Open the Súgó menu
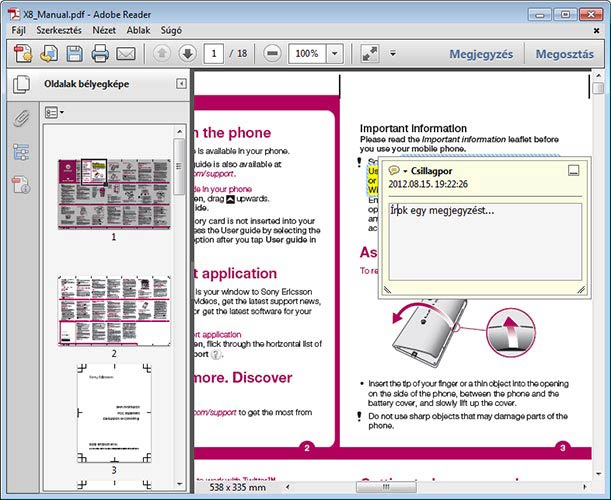The image size is (611, 500). (171, 30)
